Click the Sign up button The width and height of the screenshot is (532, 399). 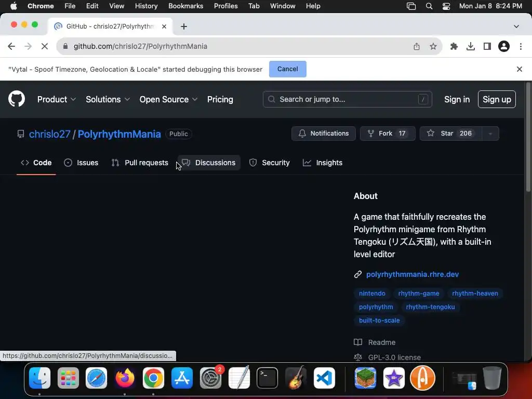coord(497,99)
